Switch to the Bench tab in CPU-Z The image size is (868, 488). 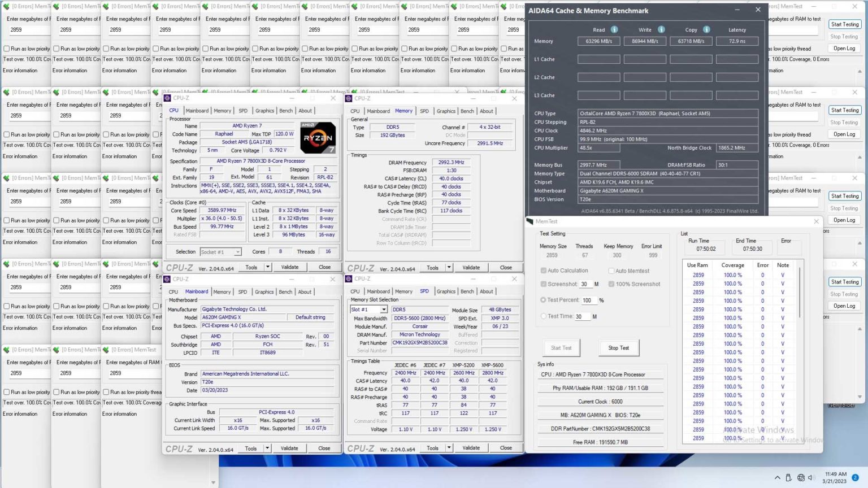tap(285, 111)
